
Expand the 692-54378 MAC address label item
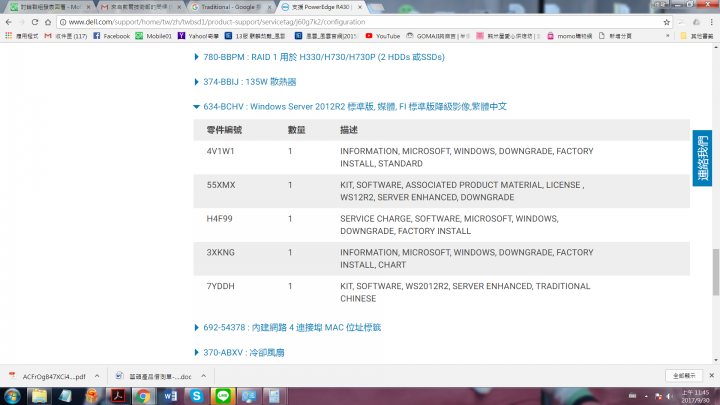point(196,327)
